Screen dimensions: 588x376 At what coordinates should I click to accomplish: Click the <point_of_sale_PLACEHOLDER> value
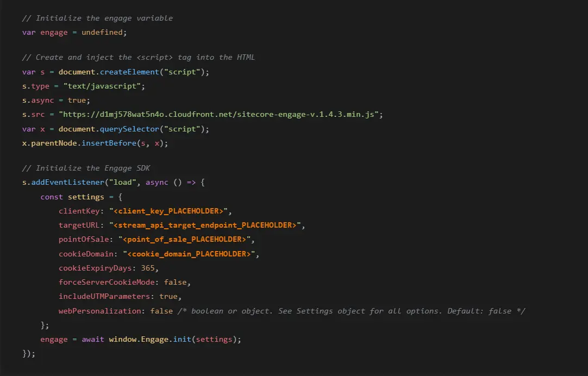[185, 240]
